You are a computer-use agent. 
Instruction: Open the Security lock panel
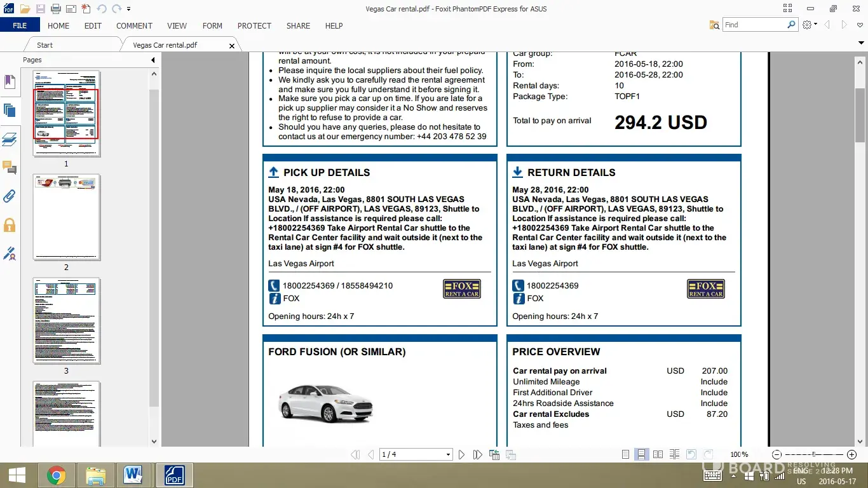pos(10,225)
